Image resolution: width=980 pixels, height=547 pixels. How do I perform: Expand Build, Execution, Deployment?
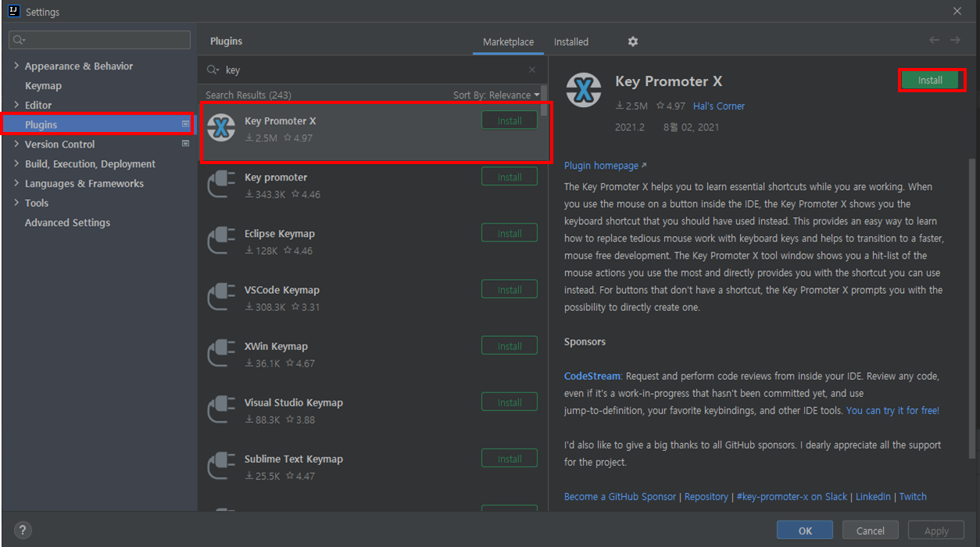(16, 163)
